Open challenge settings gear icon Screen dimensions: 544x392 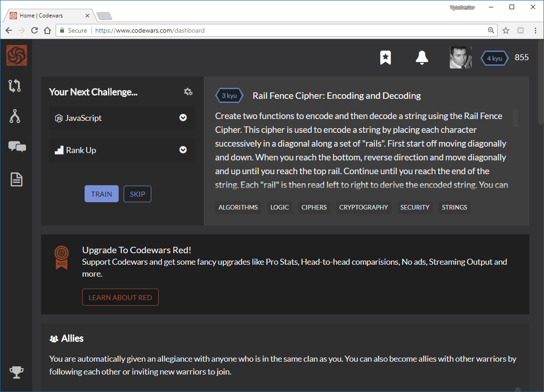pos(188,92)
